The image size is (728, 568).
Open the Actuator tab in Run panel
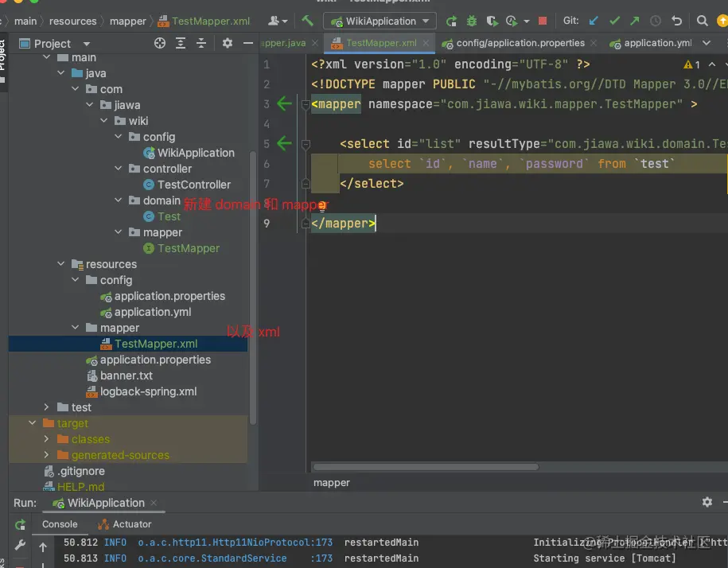click(124, 524)
